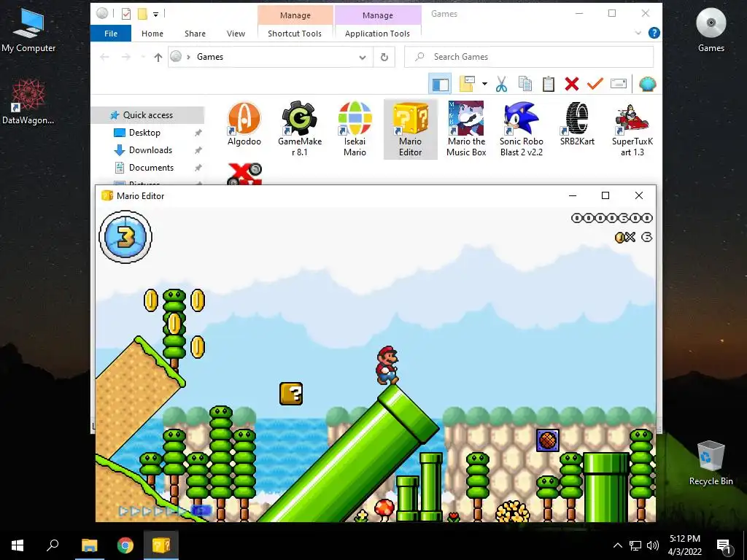747x560 pixels.
Task: Click the round timer showing 3
Action: click(x=125, y=237)
